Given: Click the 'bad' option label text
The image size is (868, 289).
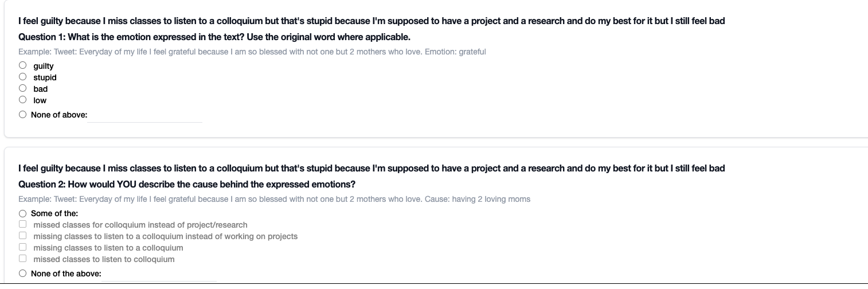Looking at the screenshot, I should (x=41, y=89).
